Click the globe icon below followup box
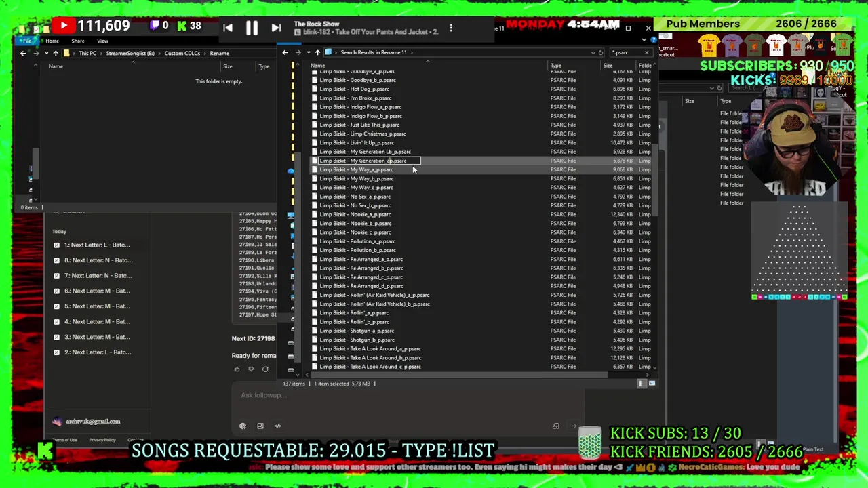Image resolution: width=868 pixels, height=488 pixels. [243, 426]
